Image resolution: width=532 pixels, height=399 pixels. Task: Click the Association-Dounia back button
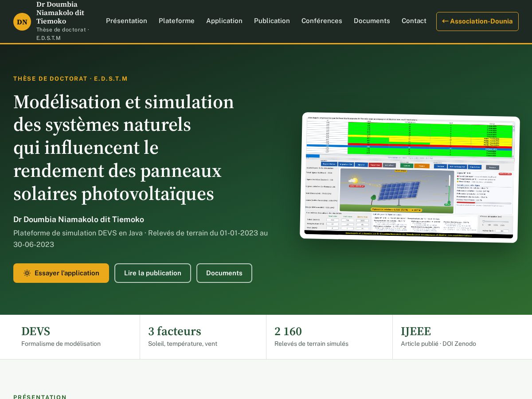[477, 21]
